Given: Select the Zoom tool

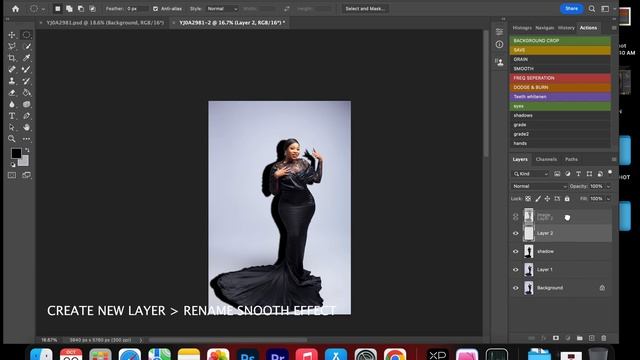Looking at the screenshot, I should [x=12, y=139].
